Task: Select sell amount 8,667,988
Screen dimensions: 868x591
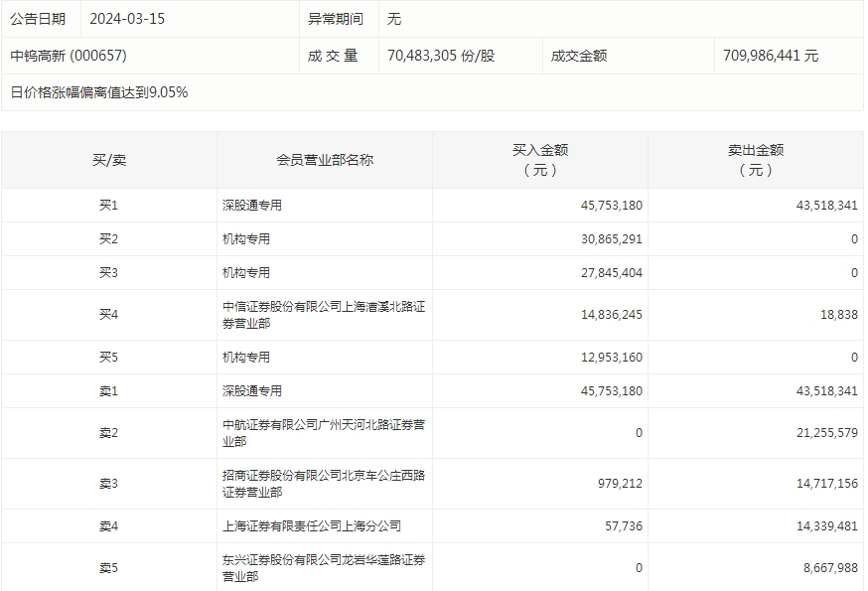Action: point(831,568)
